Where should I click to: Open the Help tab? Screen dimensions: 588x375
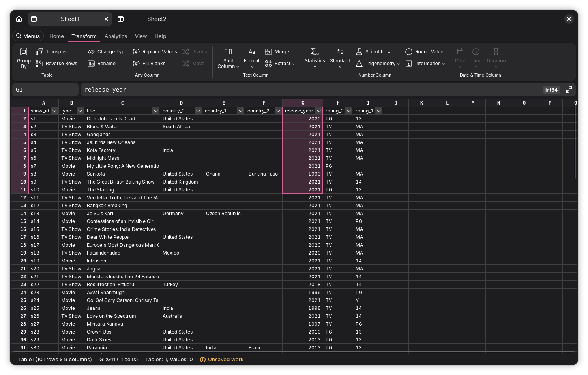click(x=160, y=36)
